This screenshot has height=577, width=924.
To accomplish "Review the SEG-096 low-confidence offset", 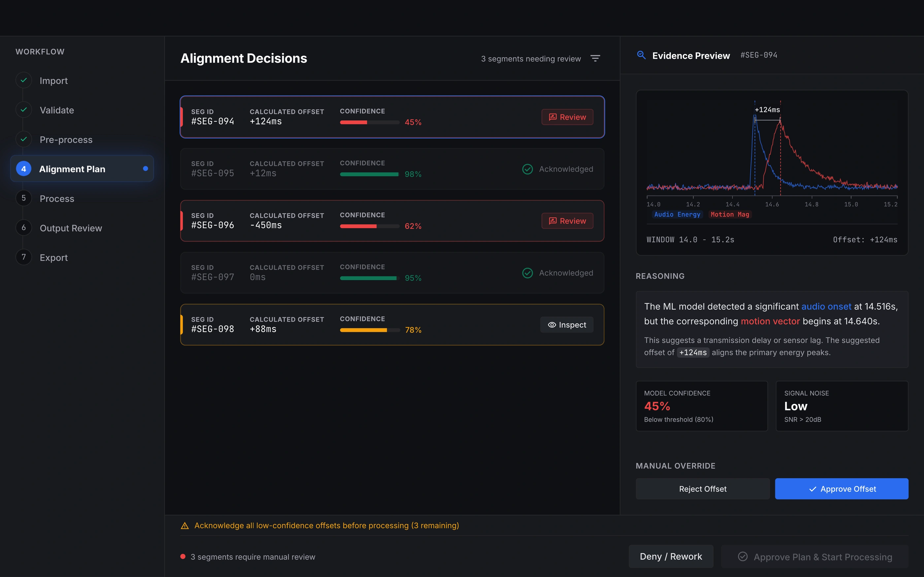I will 567,221.
